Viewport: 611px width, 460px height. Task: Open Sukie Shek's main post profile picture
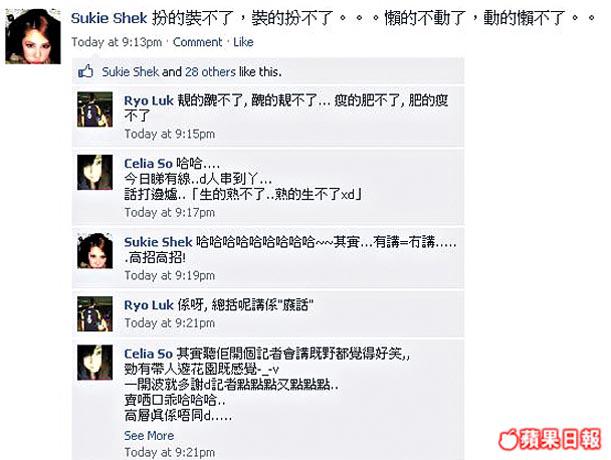tap(33, 36)
